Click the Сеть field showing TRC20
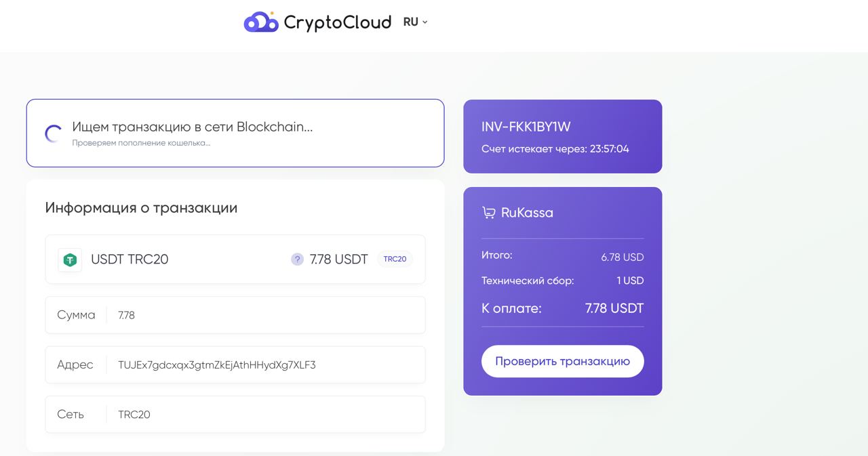 pos(235,414)
